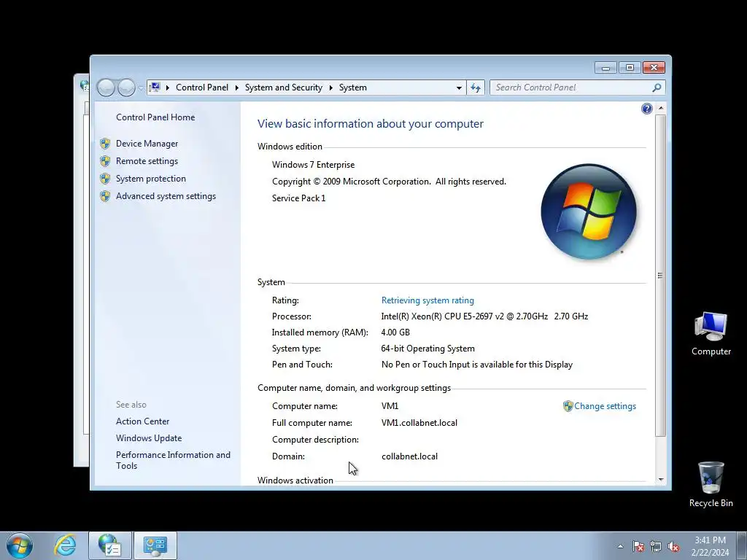Image resolution: width=747 pixels, height=560 pixels.
Task: Select the Recycle Bin desktop icon
Action: tap(711, 484)
